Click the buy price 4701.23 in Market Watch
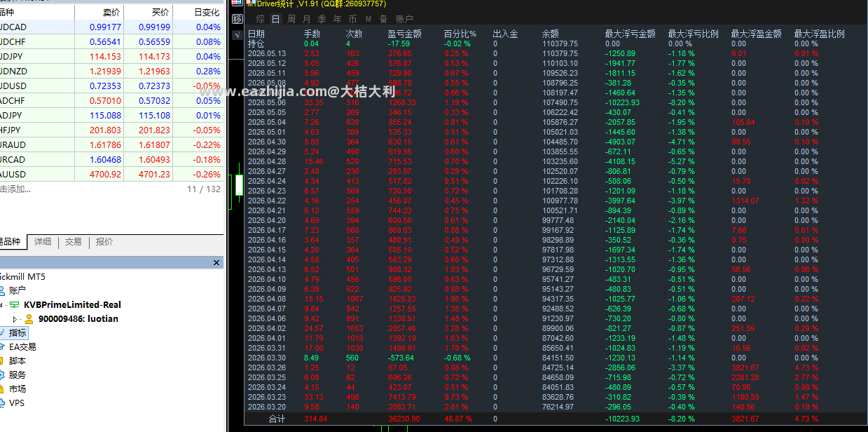Viewport: 868px width, 432px height. [x=154, y=175]
